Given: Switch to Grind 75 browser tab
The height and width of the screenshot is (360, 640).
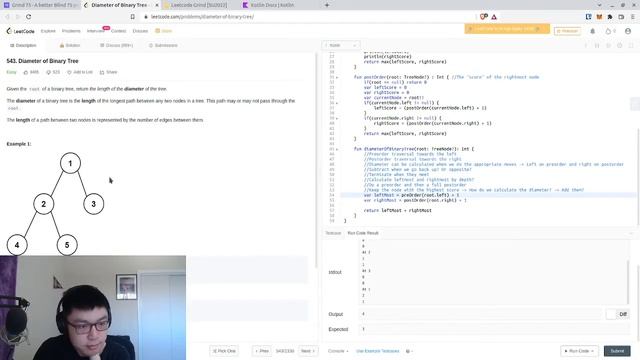Looking at the screenshot, I should pos(40,5).
